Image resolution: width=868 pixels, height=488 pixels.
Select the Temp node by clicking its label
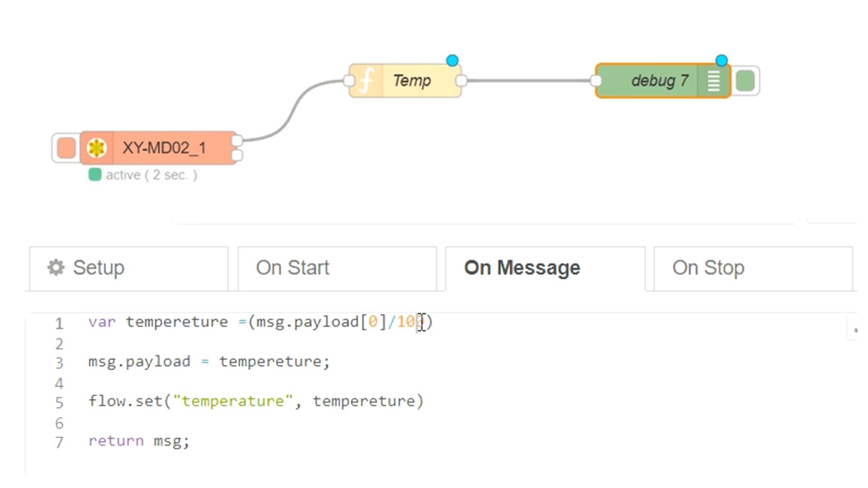tap(411, 80)
